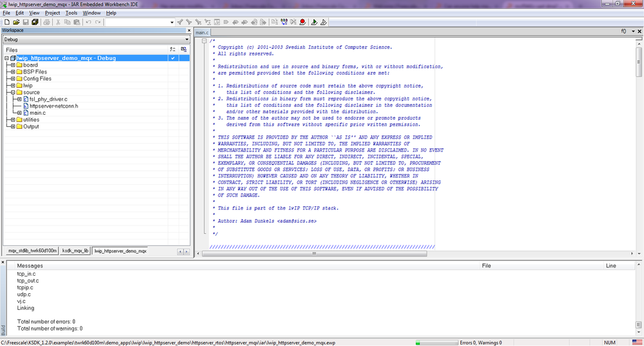
Task: Toggle code folding for the header comment
Action: 204,41
